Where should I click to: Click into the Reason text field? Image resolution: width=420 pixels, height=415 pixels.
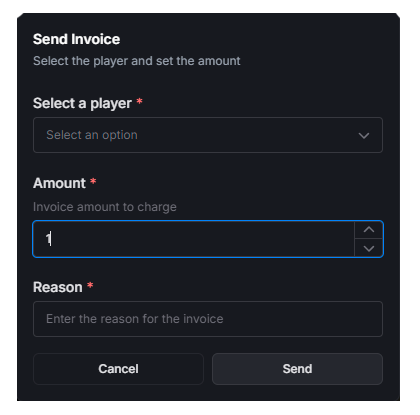(x=208, y=319)
